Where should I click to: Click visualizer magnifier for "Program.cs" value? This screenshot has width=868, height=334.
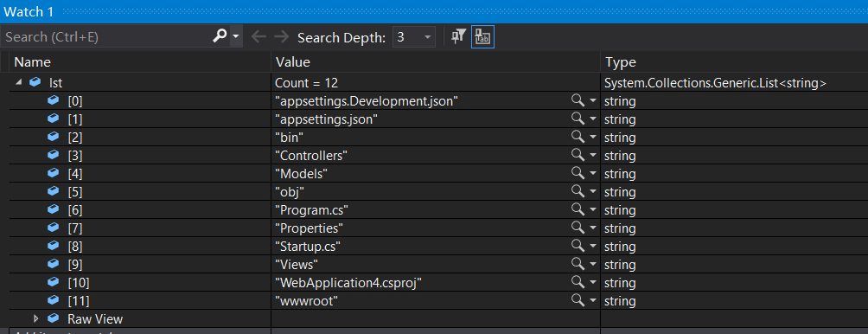pos(578,209)
